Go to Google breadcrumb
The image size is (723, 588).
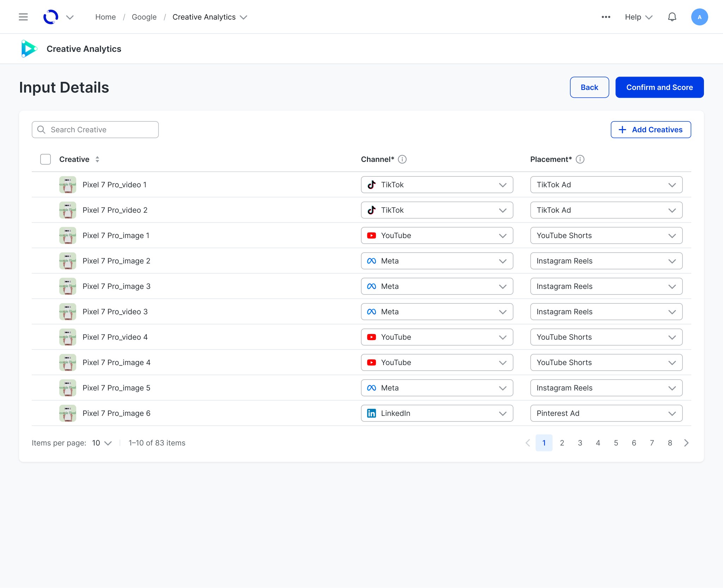coord(144,17)
